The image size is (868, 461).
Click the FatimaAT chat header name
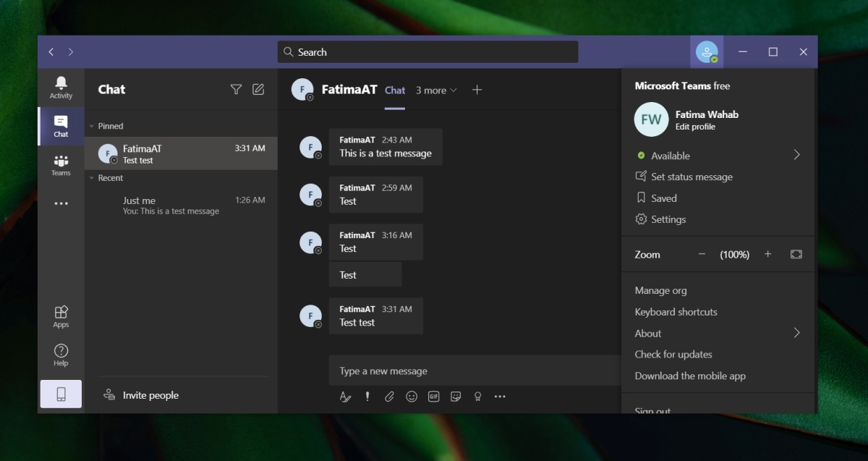coord(349,90)
